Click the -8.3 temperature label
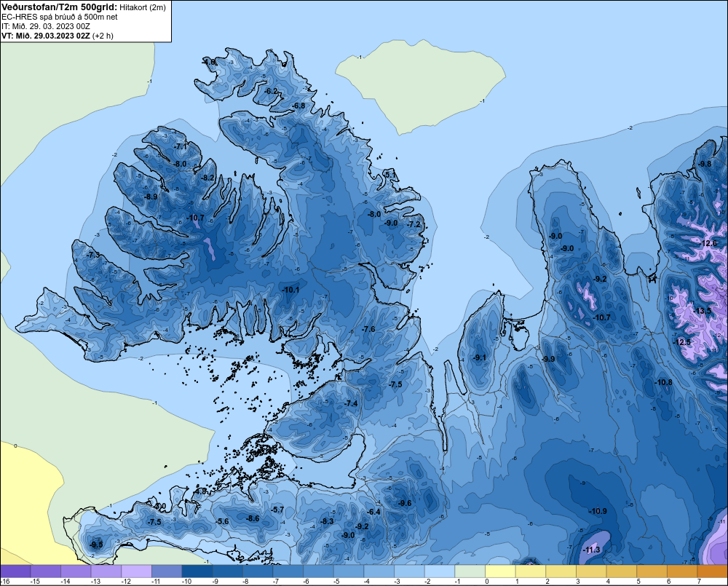The width and height of the screenshot is (728, 586). pos(328,521)
